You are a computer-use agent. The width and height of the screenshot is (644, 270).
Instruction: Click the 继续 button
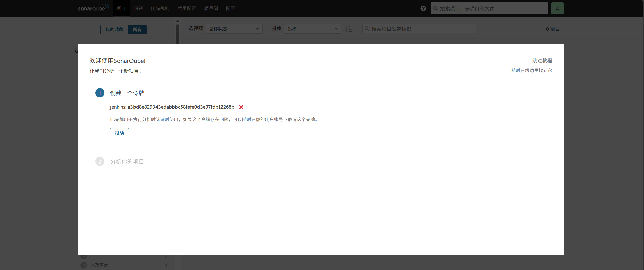[119, 133]
